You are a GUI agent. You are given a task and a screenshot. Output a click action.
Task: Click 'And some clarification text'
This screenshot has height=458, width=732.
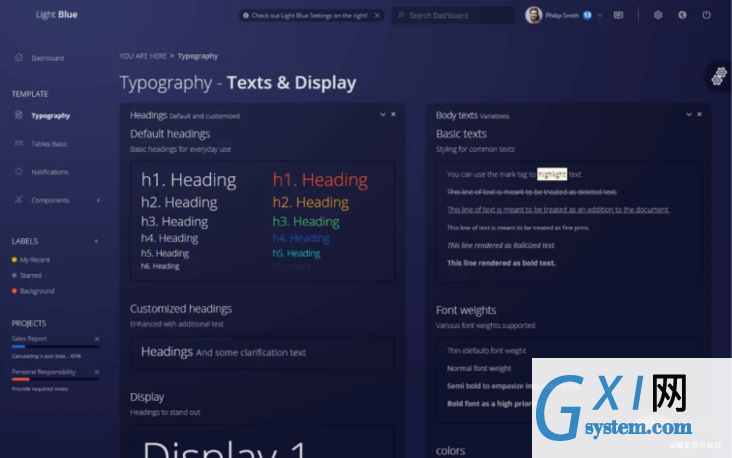[251, 353]
